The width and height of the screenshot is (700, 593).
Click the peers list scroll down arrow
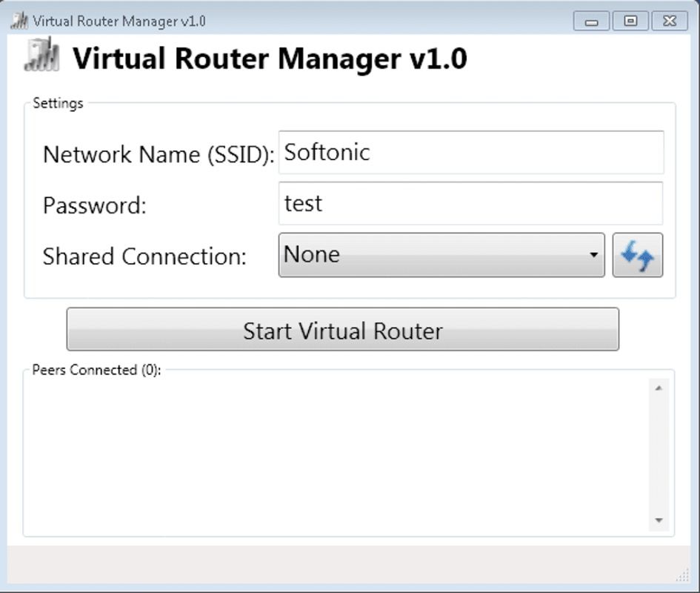tap(659, 520)
